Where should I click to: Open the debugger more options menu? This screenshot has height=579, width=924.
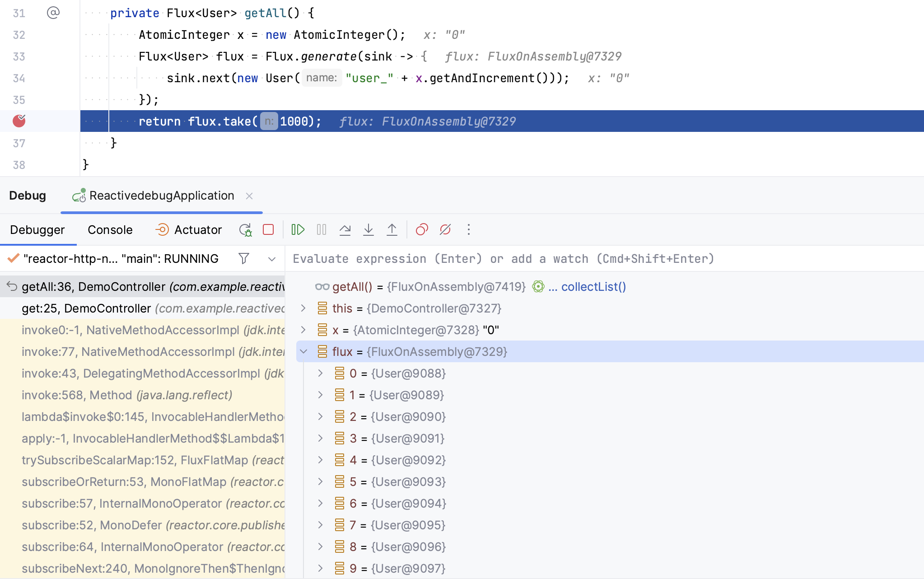[x=469, y=229]
